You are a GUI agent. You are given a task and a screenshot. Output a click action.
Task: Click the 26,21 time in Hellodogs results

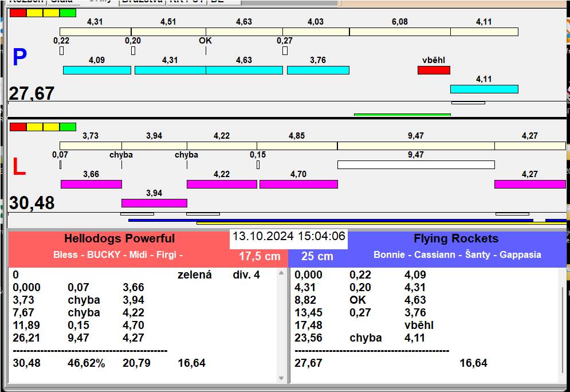pyautogui.click(x=26, y=338)
